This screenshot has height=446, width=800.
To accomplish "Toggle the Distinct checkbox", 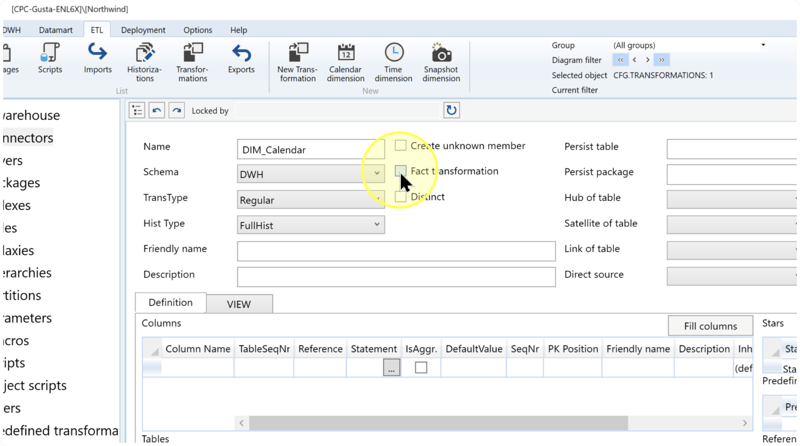I will pyautogui.click(x=401, y=197).
